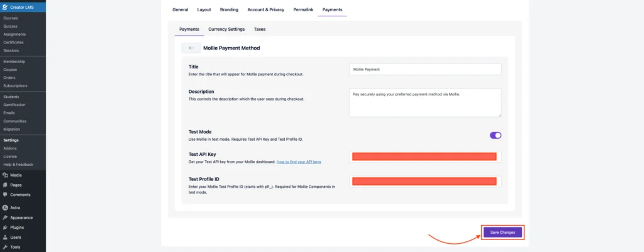
Task: Click the Users person icon
Action: (x=6, y=238)
